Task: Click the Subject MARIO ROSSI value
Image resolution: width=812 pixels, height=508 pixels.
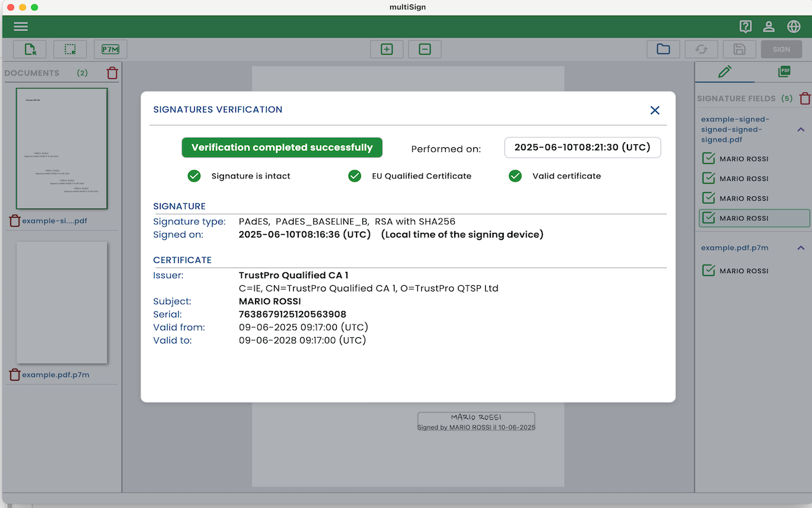Action: tap(270, 302)
